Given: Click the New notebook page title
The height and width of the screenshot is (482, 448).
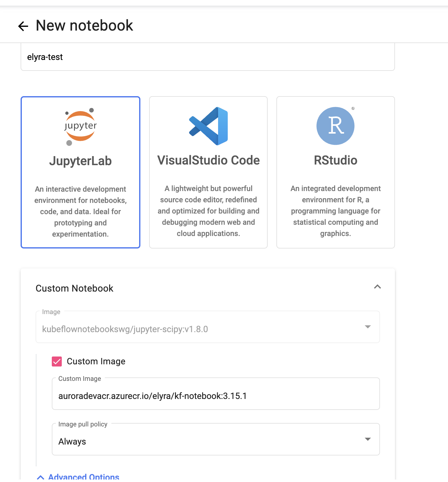Looking at the screenshot, I should tap(84, 26).
